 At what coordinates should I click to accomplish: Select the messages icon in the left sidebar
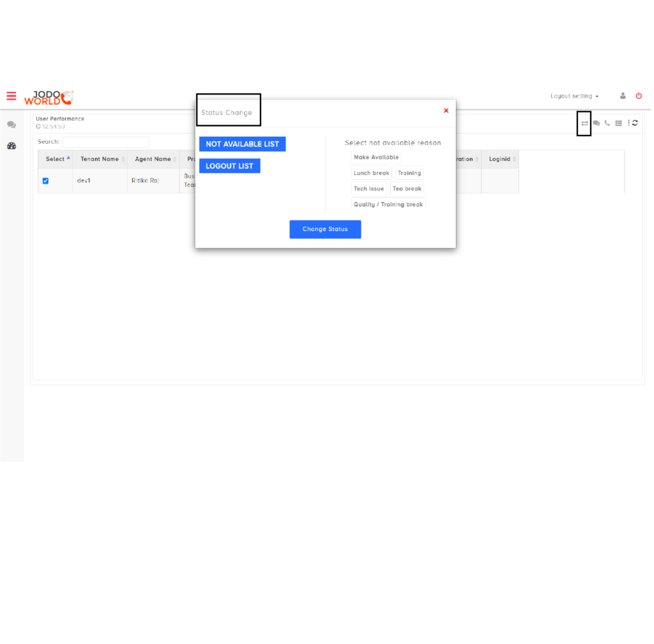11,125
